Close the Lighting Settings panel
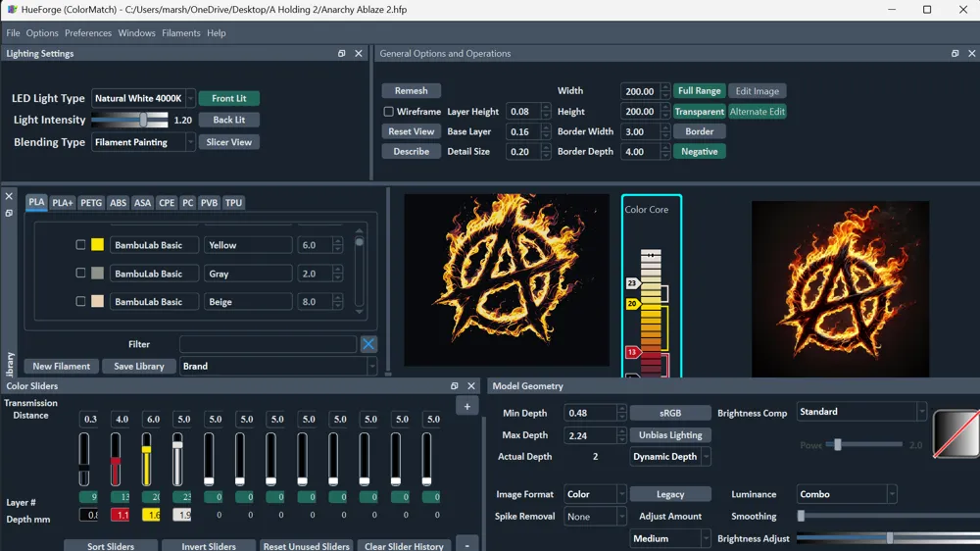This screenshot has height=551, width=980. pos(358,54)
